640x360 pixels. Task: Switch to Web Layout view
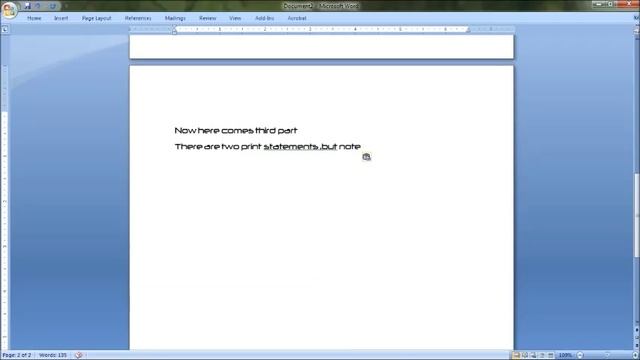point(533,356)
